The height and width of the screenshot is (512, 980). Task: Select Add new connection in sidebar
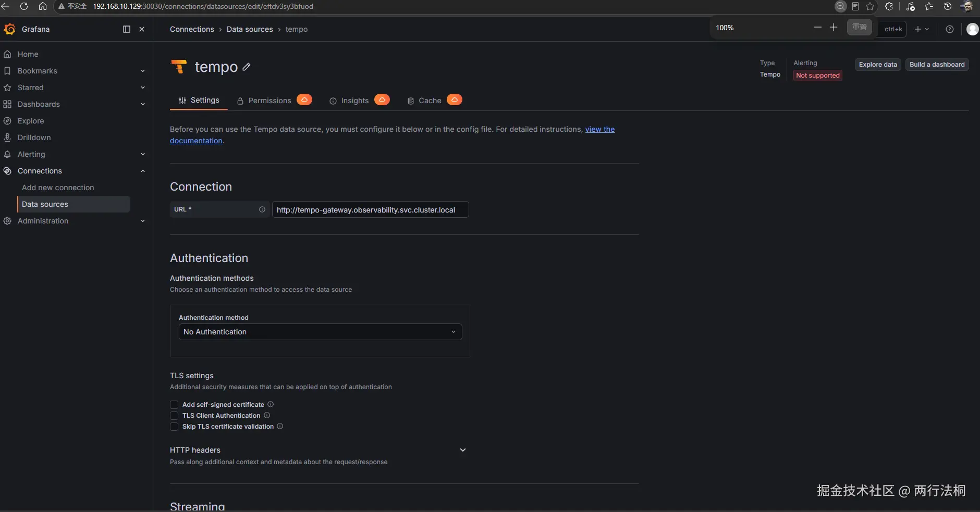click(58, 188)
